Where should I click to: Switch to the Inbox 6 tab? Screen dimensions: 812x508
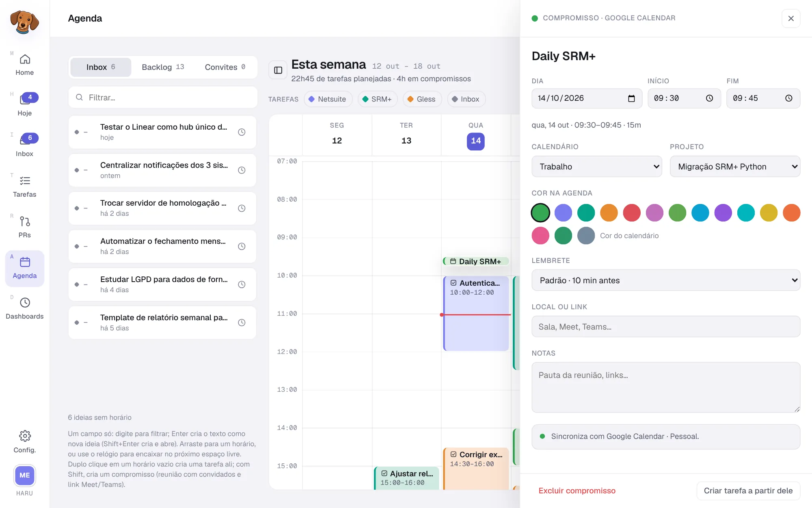pyautogui.click(x=101, y=67)
